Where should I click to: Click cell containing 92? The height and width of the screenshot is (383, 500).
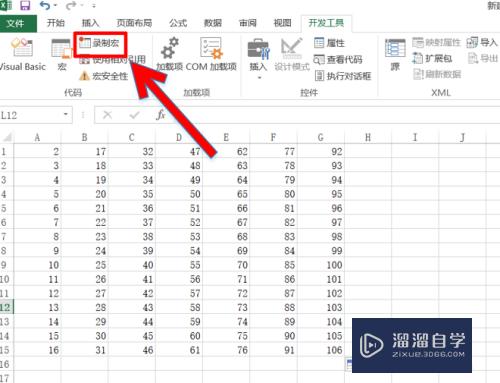coord(321,152)
